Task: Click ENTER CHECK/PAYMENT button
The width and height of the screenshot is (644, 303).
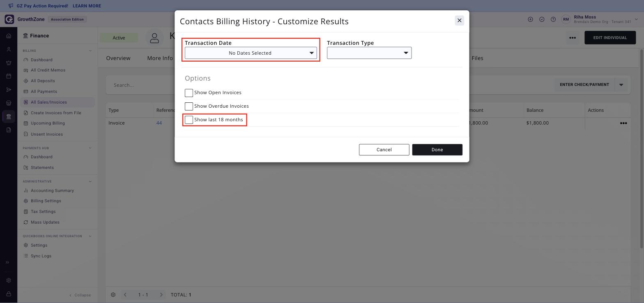Action: (x=584, y=85)
